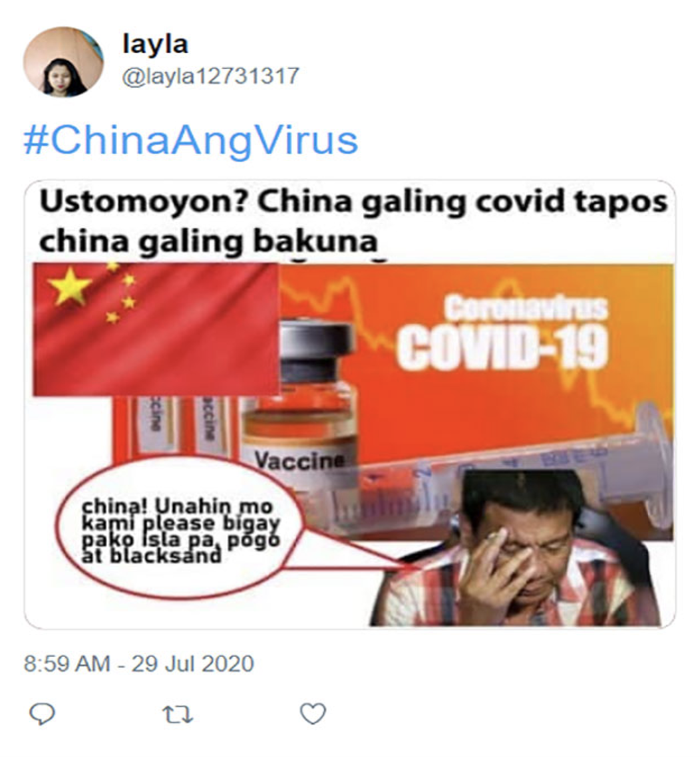Image resolution: width=700 pixels, height=757 pixels.
Task: Open the @layla12731317 handle link
Action: (210, 76)
